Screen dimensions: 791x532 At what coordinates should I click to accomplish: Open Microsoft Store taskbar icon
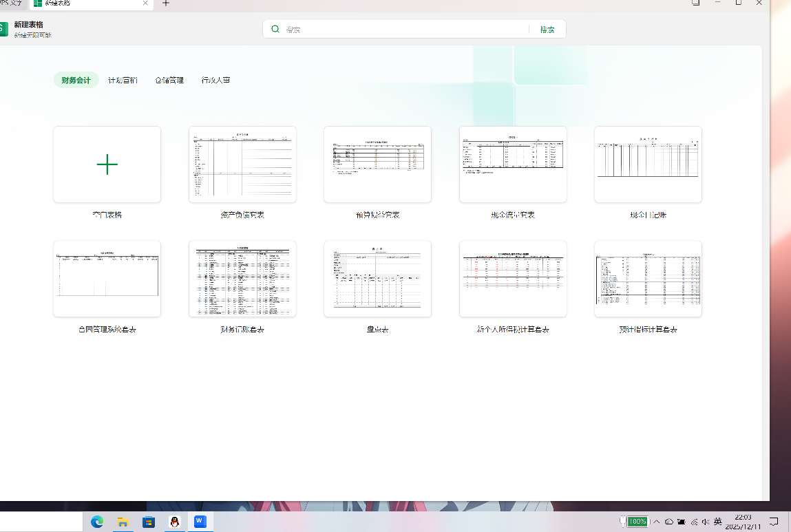tap(149, 522)
